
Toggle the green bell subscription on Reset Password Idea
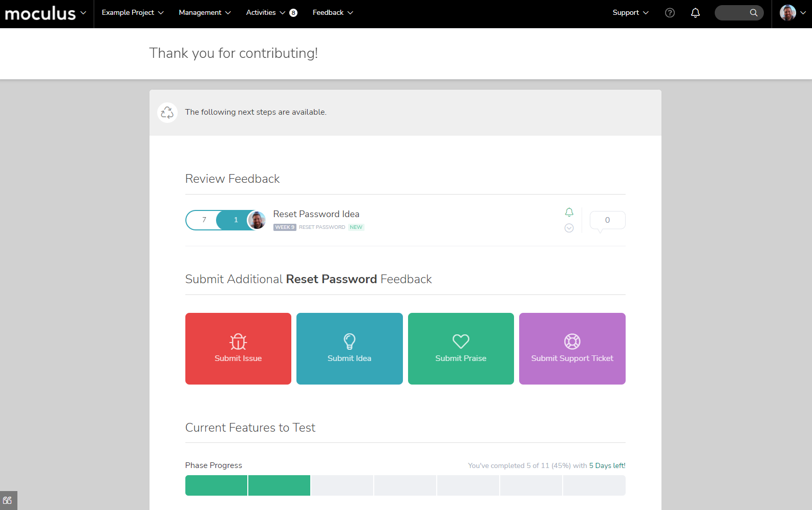pos(569,212)
